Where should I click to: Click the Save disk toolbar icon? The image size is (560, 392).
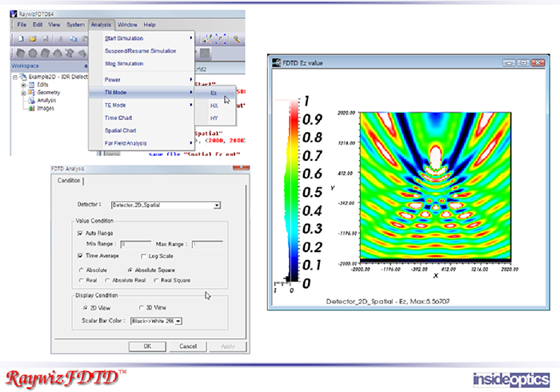46,39
